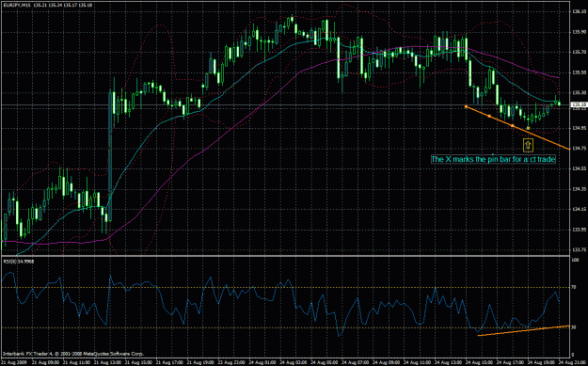Select the orange trendline in the RSI window
The height and width of the screenshot is (366, 588).
click(523, 331)
